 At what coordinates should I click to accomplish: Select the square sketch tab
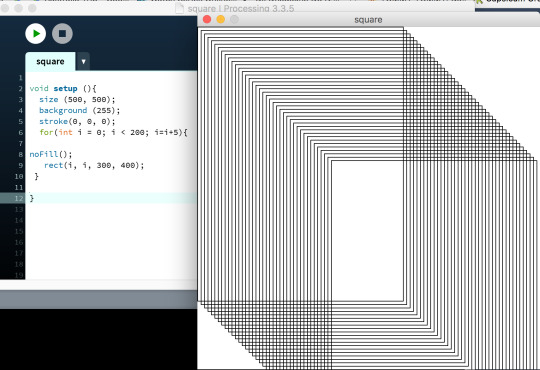[x=50, y=62]
